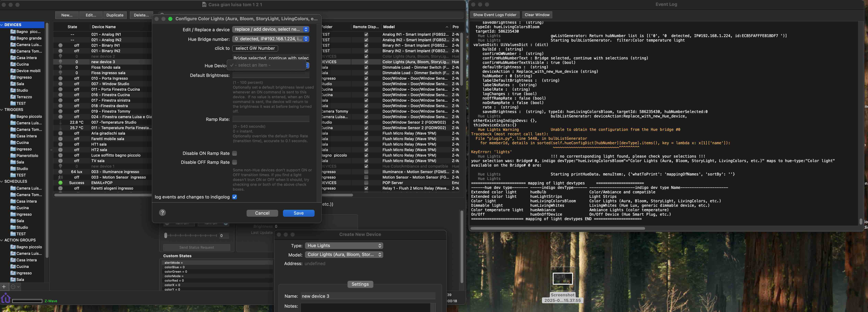868x312 pixels.
Task: Click thermometer icon for 007 -Temperature Studio
Action: pos(60,122)
